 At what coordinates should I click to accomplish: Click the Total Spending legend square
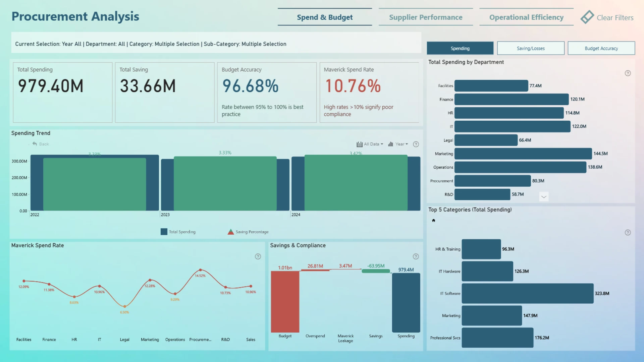164,232
